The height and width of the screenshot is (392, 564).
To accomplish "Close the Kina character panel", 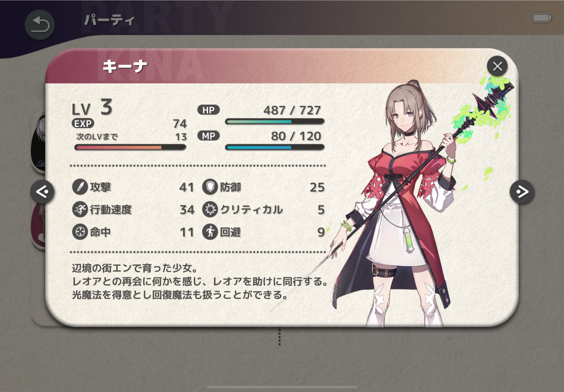I will 497,66.
